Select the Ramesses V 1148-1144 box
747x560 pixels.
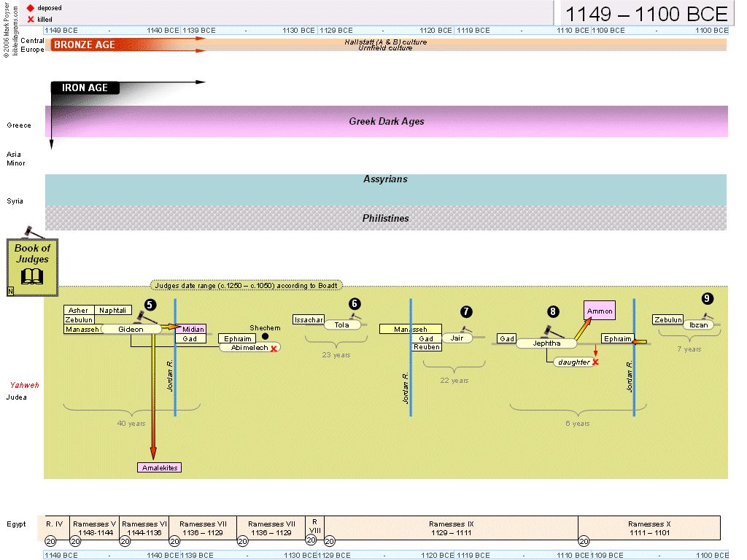click(x=94, y=528)
